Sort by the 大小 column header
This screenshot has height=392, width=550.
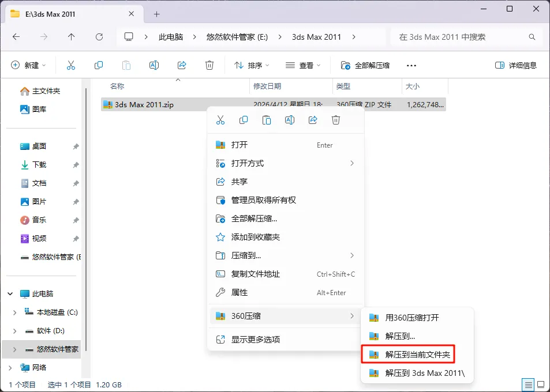425,86
